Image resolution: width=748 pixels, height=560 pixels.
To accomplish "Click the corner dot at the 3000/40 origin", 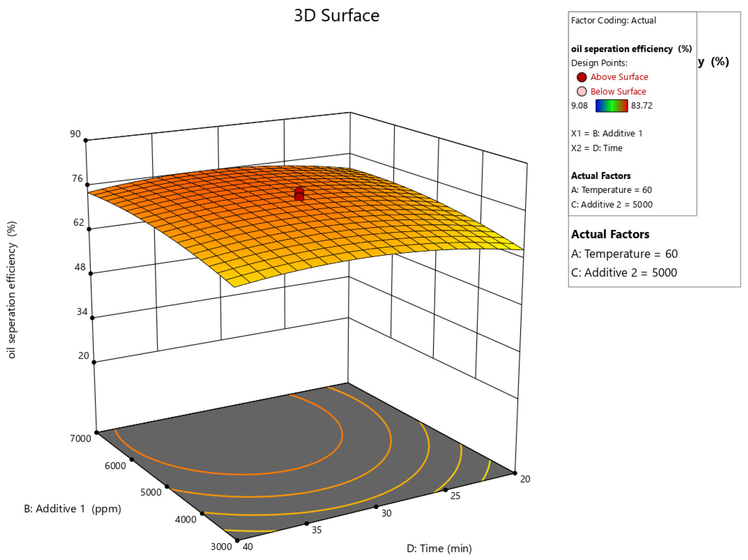I will pyautogui.click(x=237, y=540).
